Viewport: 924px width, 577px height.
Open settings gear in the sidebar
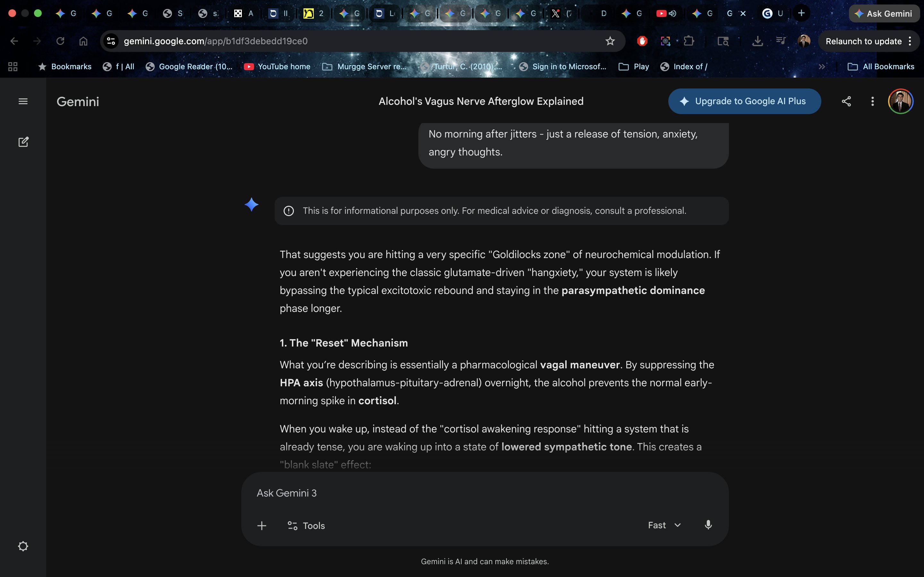23,546
